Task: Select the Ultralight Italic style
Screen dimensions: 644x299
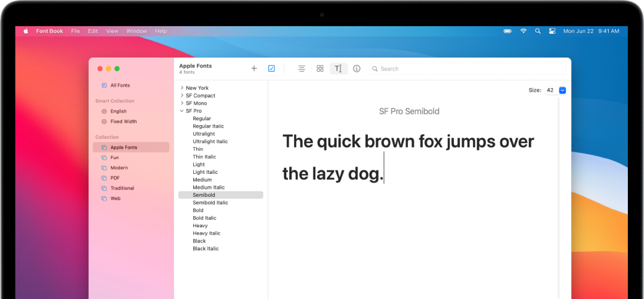Action: pyautogui.click(x=210, y=142)
